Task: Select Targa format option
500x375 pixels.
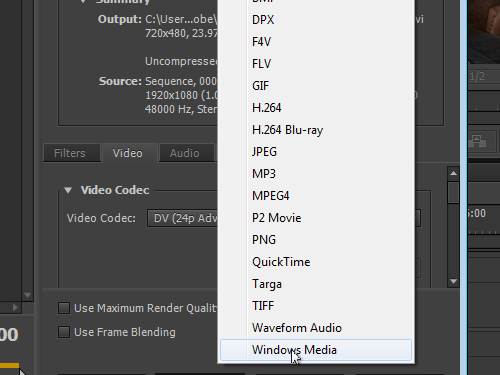Action: click(x=316, y=284)
